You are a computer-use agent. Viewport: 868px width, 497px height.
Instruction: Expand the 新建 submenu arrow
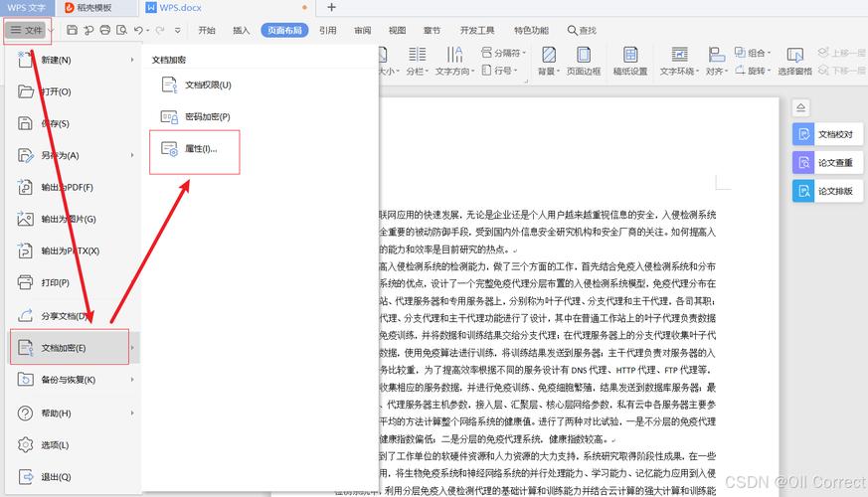131,60
